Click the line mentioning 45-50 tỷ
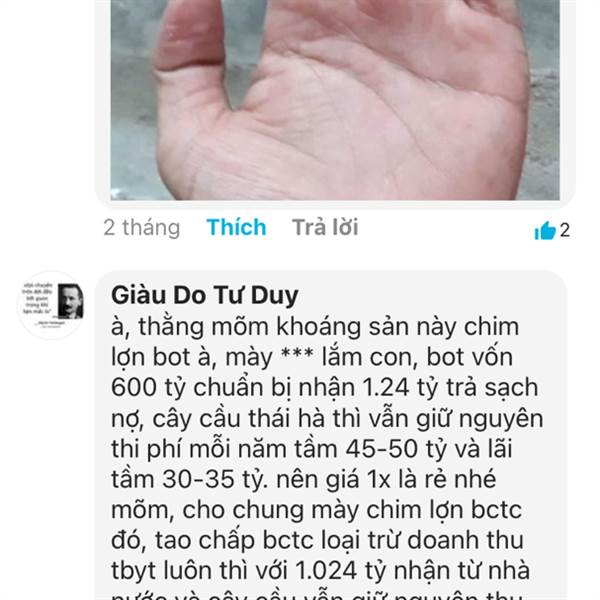 [311, 449]
